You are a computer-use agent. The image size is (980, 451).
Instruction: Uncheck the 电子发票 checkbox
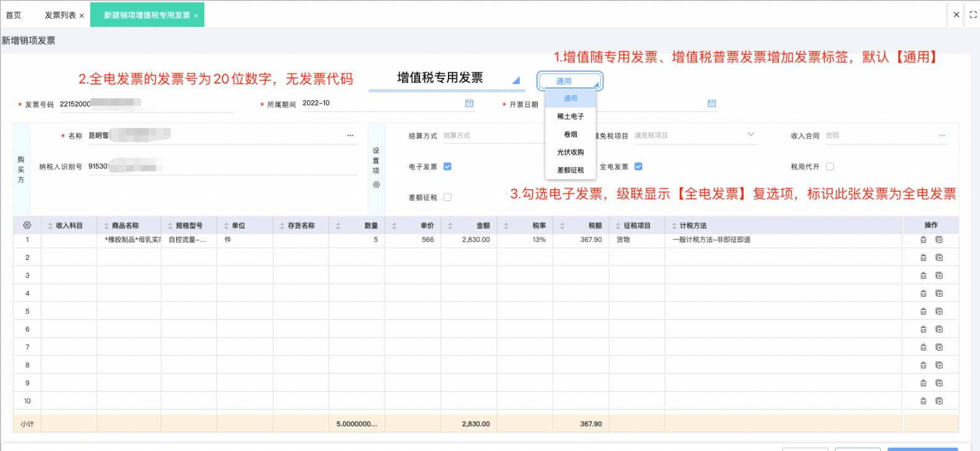coord(447,166)
